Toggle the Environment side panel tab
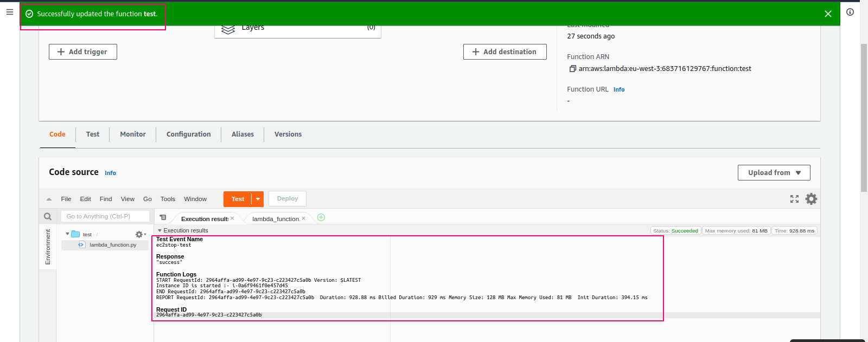This screenshot has width=868, height=342. pos(48,247)
